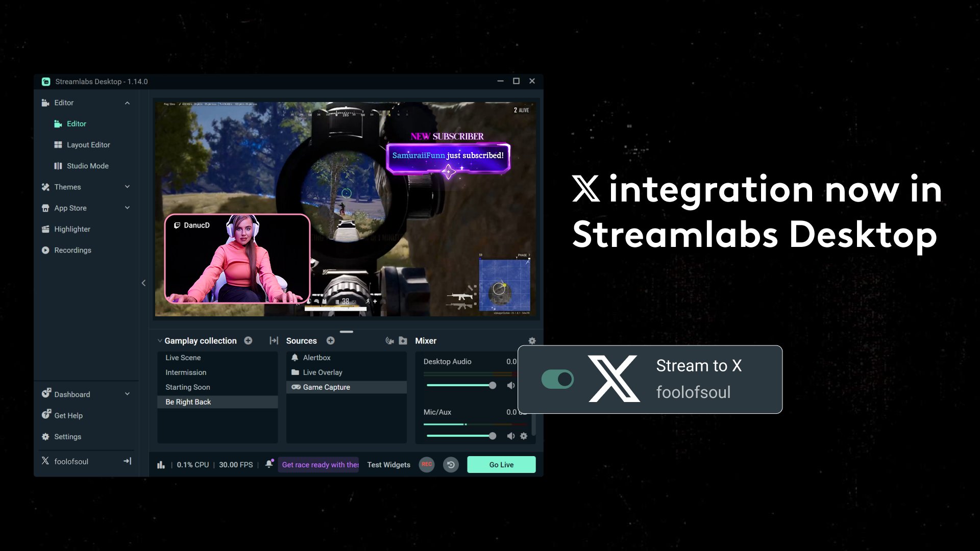Click the Go Live button
Screen dimensions: 980x551
(501, 464)
